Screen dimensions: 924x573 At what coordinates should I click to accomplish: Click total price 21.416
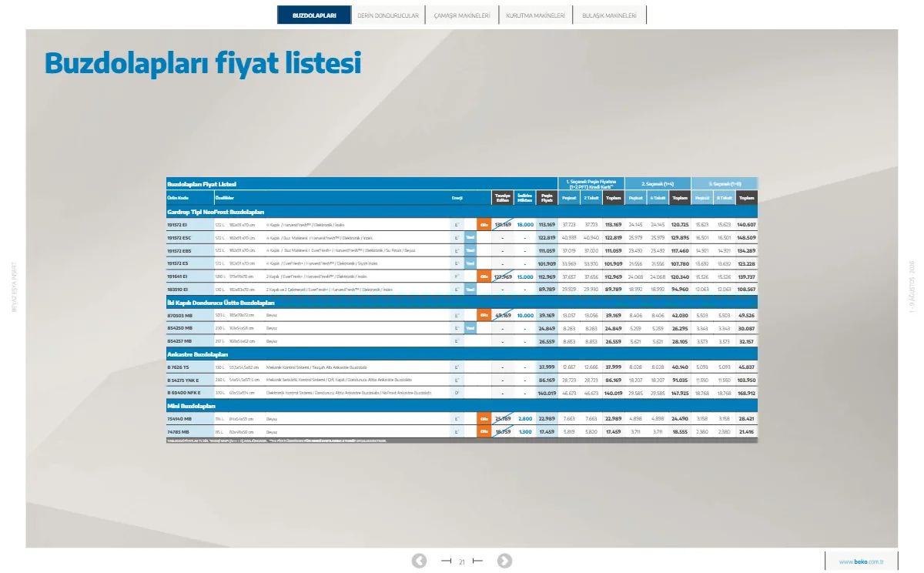[x=746, y=431]
